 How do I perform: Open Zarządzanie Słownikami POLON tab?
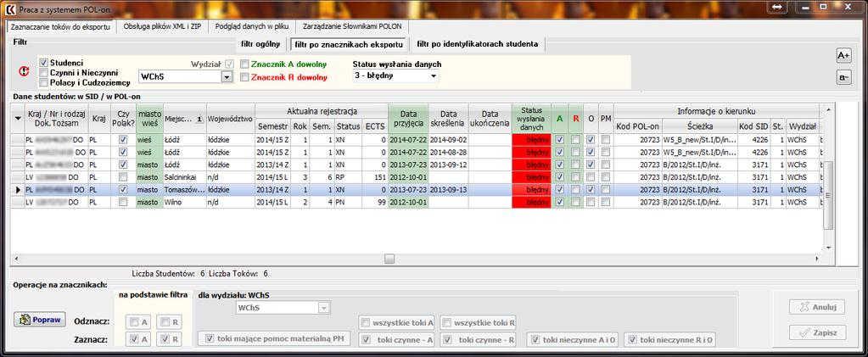coord(351,26)
